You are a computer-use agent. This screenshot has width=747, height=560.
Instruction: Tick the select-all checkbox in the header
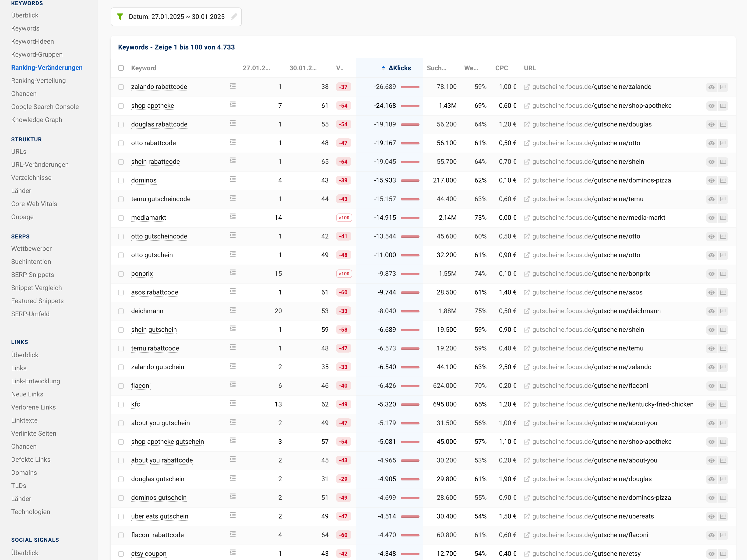point(121,68)
